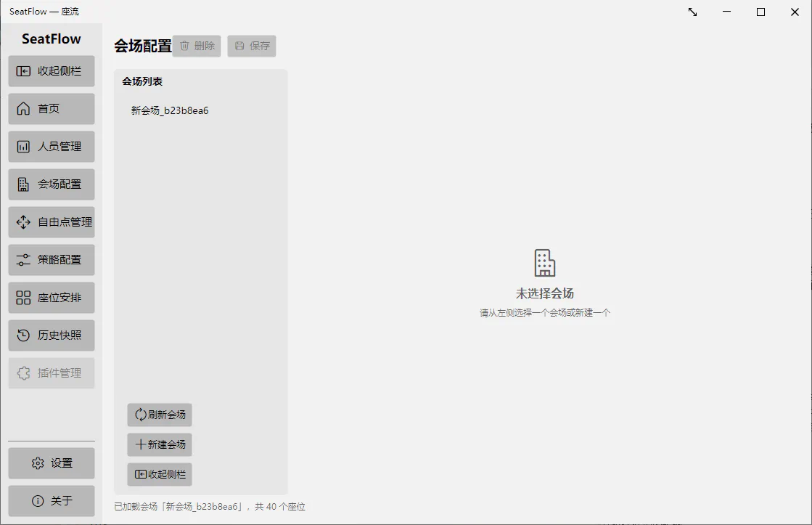Click the 删除 delete button
This screenshot has height=525, width=812.
(197, 46)
